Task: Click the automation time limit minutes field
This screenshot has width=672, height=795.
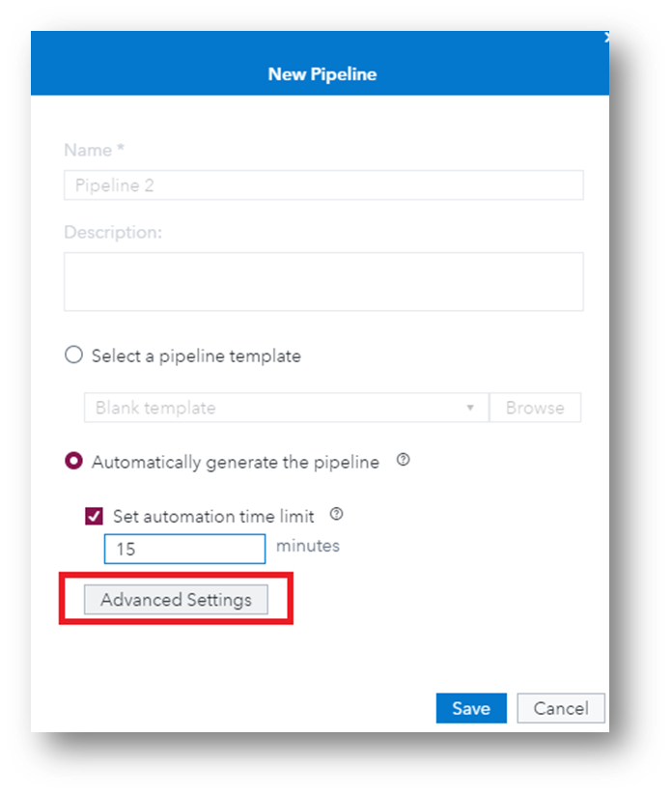Action: point(184,549)
